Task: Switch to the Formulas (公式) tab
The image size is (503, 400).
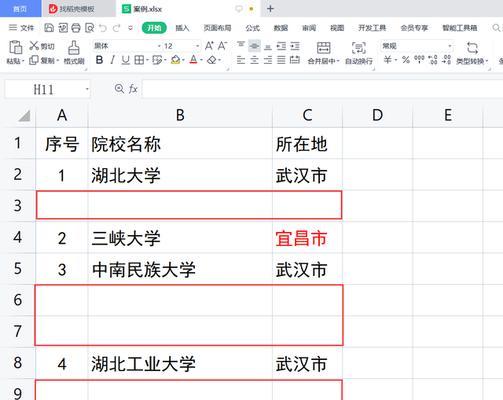Action: click(x=252, y=28)
